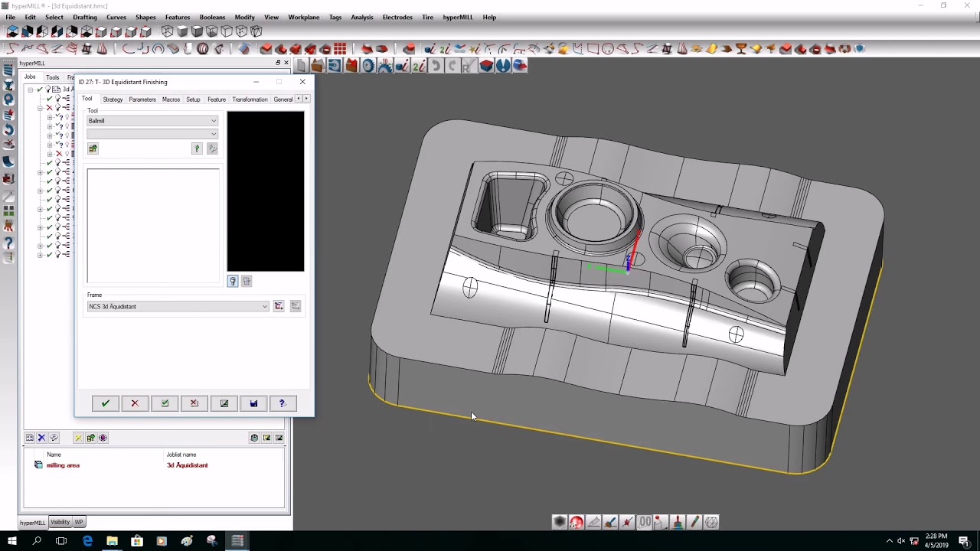Toggle the light bulb of the top 3d job list
Image resolution: width=980 pixels, height=551 pixels.
(47, 90)
